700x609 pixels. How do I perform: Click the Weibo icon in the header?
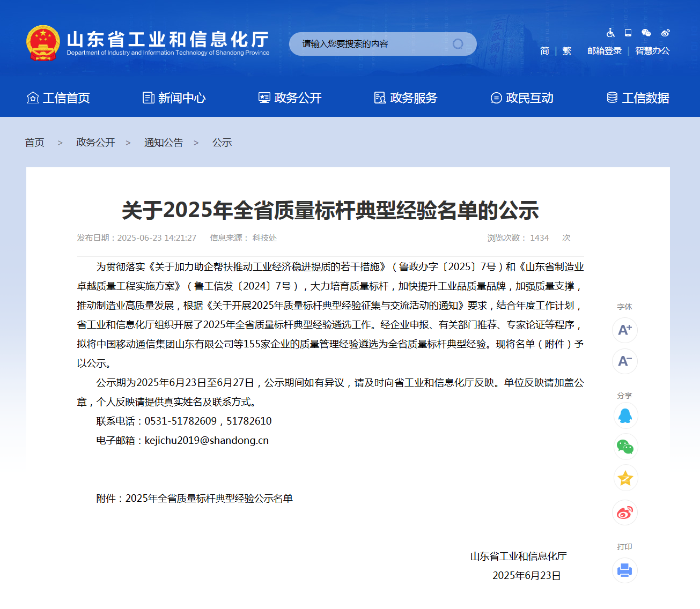coord(665,33)
